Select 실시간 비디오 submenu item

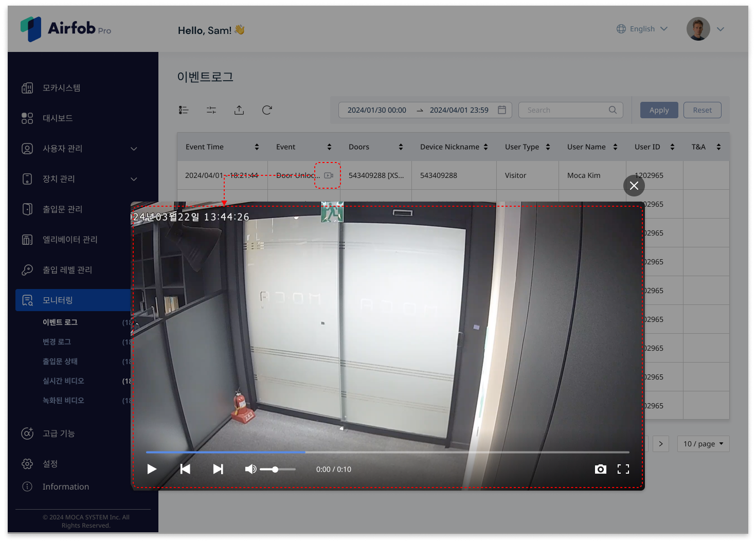[x=63, y=381]
